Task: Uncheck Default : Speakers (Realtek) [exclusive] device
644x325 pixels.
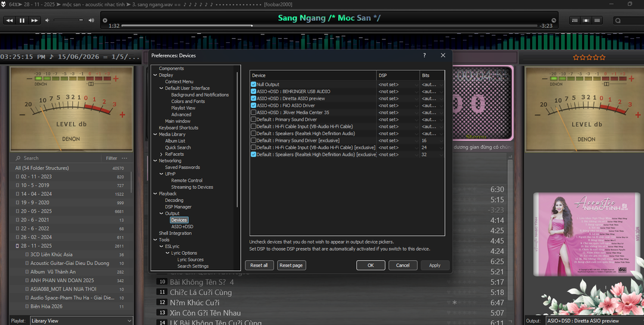Action: (253, 154)
